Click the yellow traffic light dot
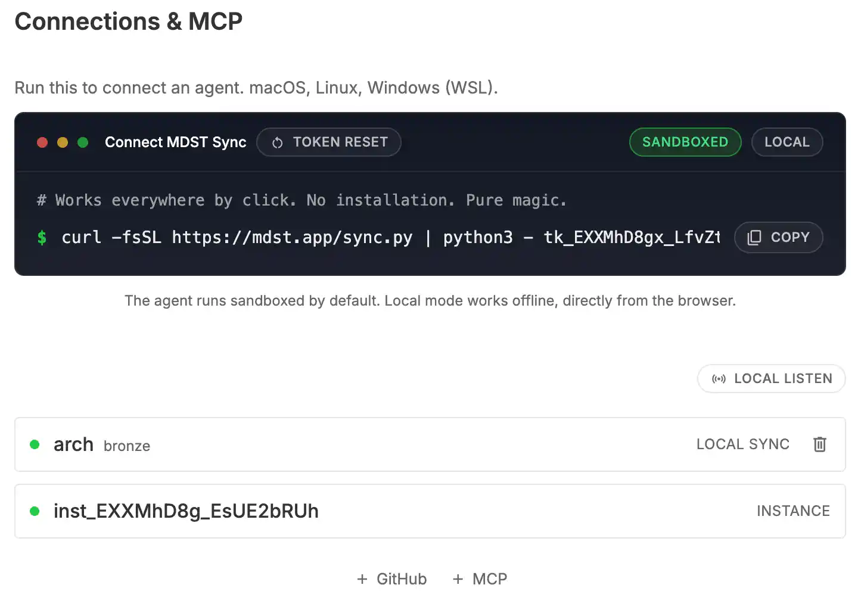 pos(63,142)
